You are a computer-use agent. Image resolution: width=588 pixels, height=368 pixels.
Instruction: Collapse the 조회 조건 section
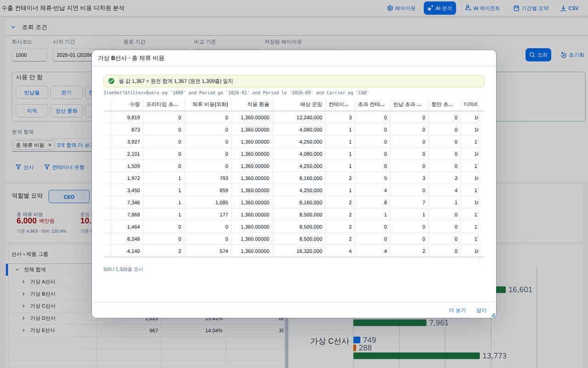(x=13, y=27)
